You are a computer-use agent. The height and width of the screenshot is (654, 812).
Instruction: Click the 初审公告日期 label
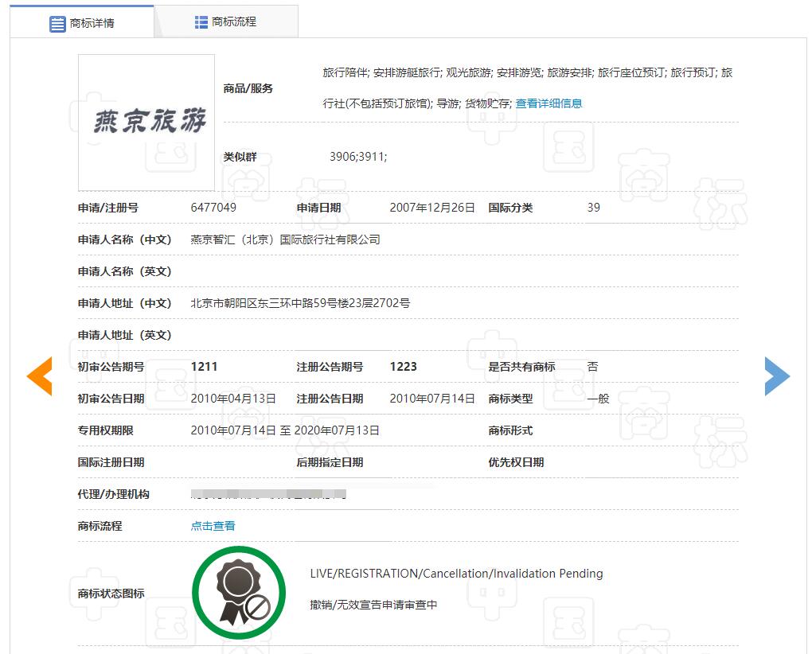[x=111, y=399]
